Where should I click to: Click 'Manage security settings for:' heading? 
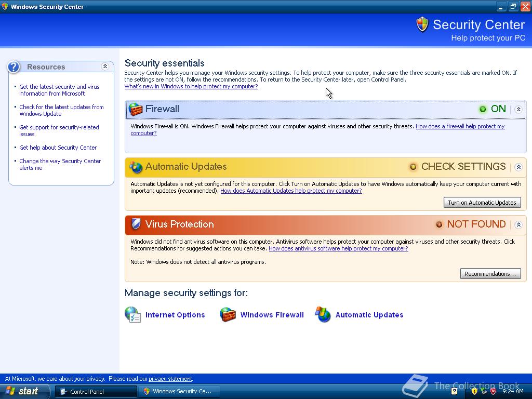[x=187, y=293]
